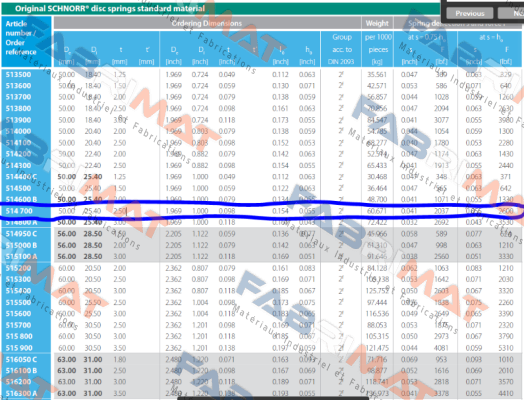The image size is (524, 400).
Task: Select article number 514800 A
Action: coord(21,222)
